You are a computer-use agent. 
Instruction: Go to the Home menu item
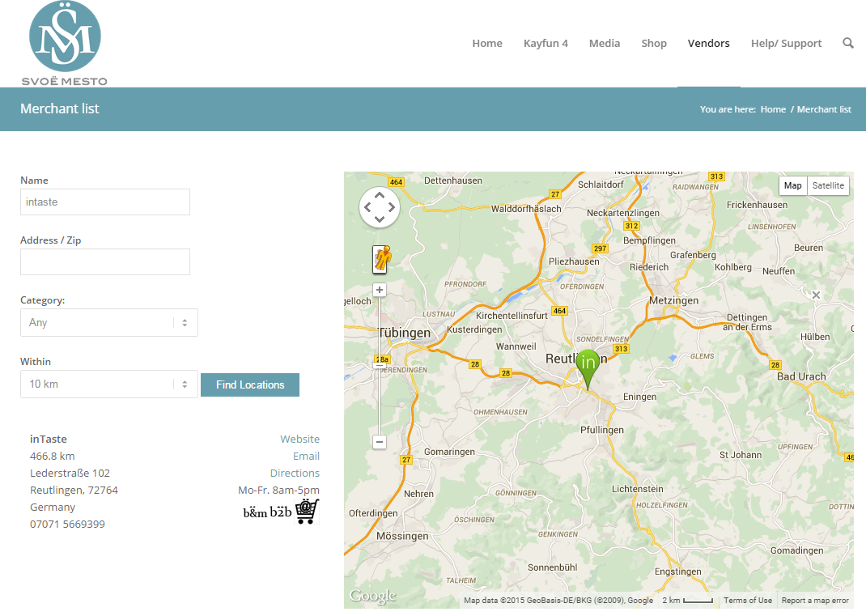(x=487, y=43)
